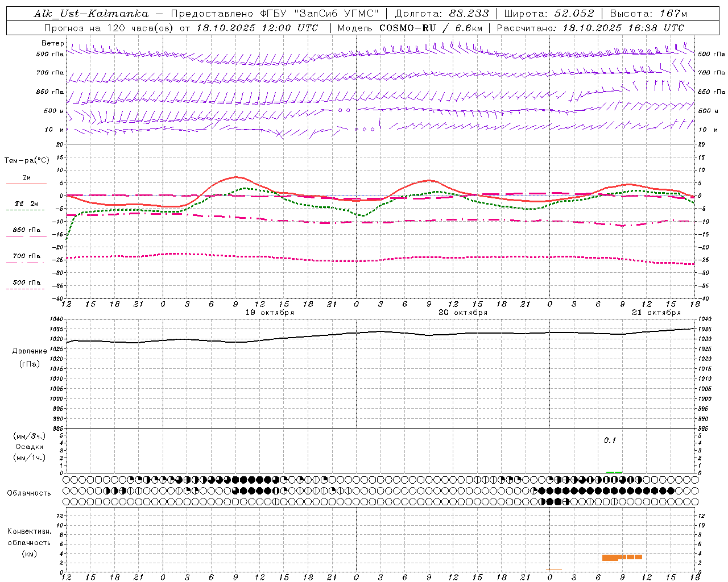This screenshot has height=582, width=728.
Task: Click the dotted line sample under the 500 гПа legend entry
Action: coord(25,289)
